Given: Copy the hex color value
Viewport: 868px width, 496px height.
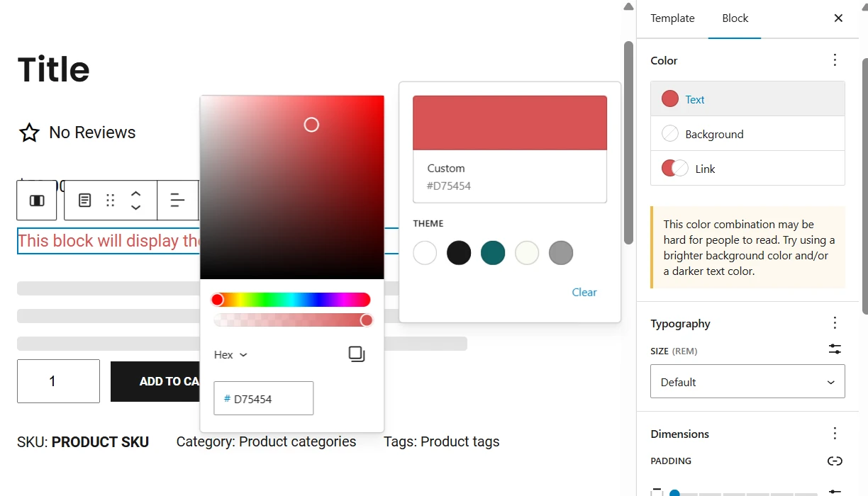Looking at the screenshot, I should 356,354.
